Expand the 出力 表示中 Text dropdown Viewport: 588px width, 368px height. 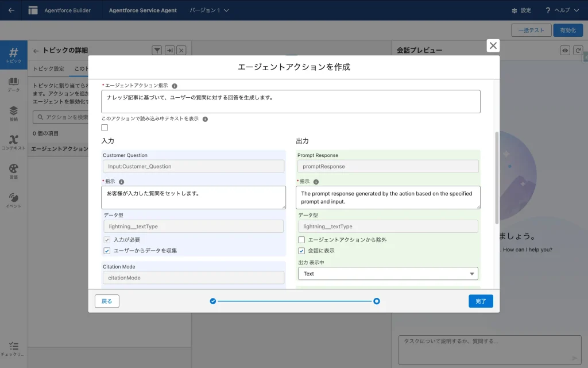click(388, 274)
